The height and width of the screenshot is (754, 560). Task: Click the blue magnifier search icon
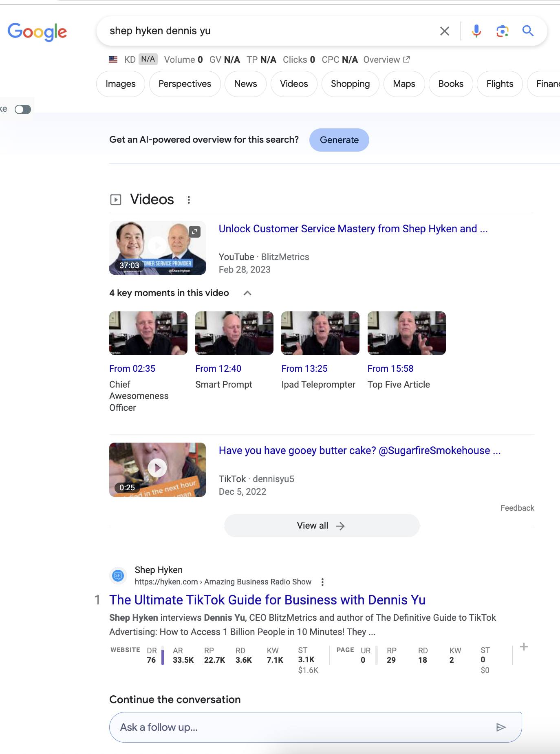coord(528,31)
